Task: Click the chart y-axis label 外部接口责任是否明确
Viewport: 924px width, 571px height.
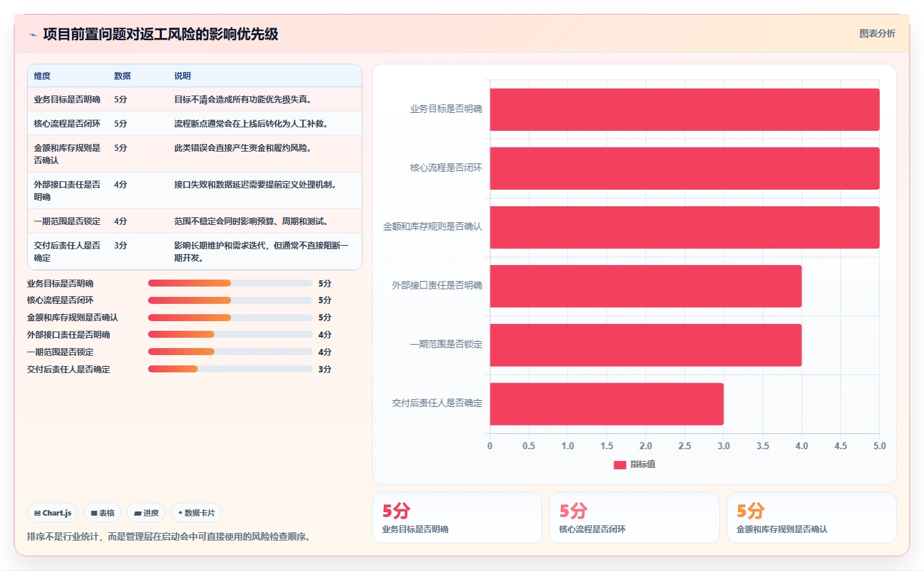Action: [437, 285]
